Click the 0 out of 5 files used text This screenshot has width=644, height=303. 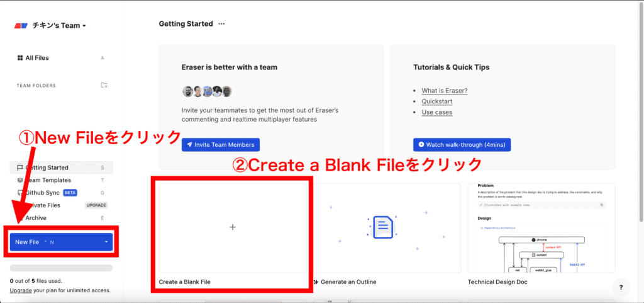36,281
